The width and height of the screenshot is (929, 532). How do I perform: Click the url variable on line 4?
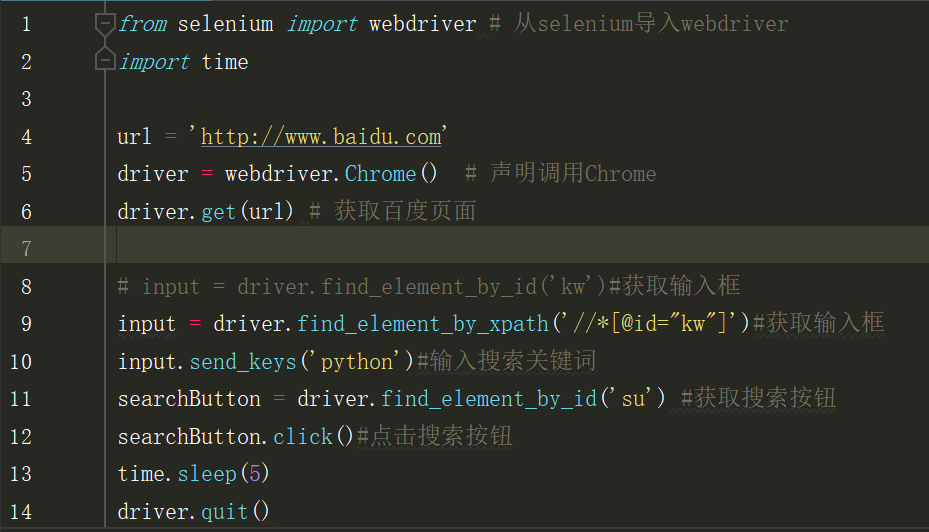click(135, 136)
